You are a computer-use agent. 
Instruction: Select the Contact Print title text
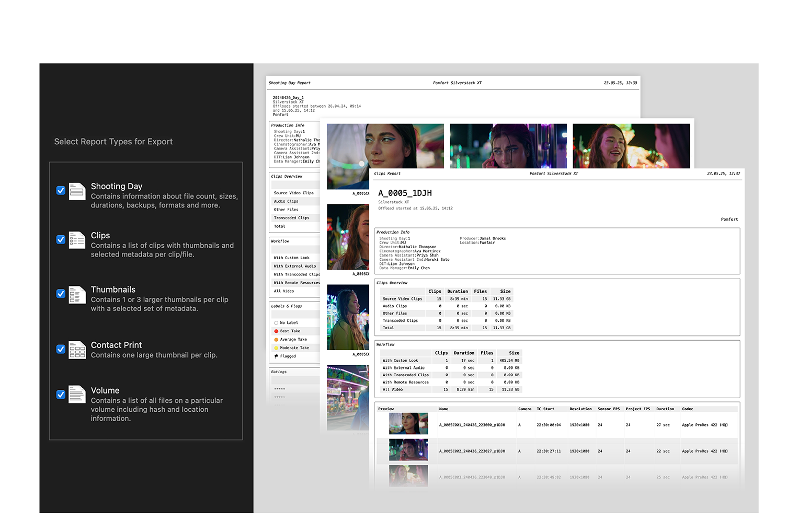pyautogui.click(x=116, y=345)
